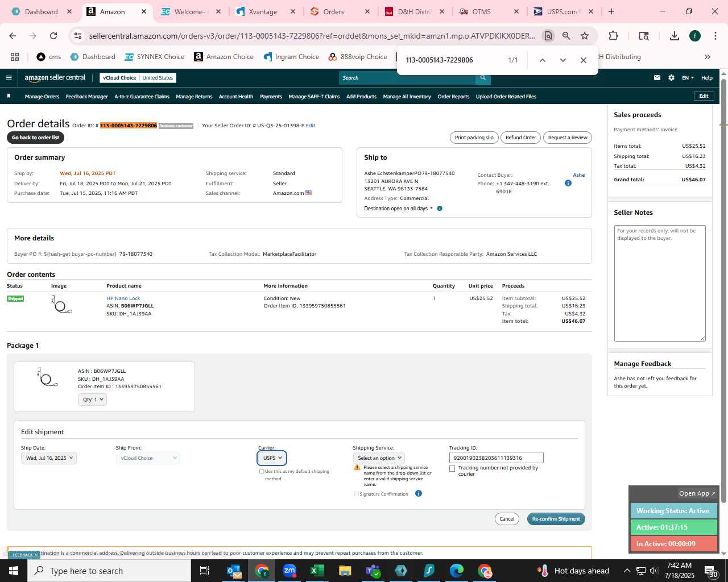
Task: Toggle the Signature Confirmation checkbox
Action: [357, 494]
